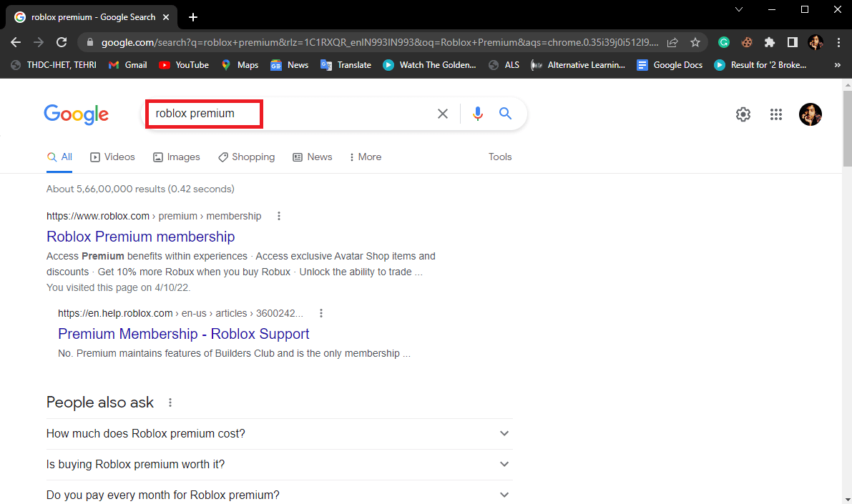
Task: Reload the current page
Action: coord(62,42)
